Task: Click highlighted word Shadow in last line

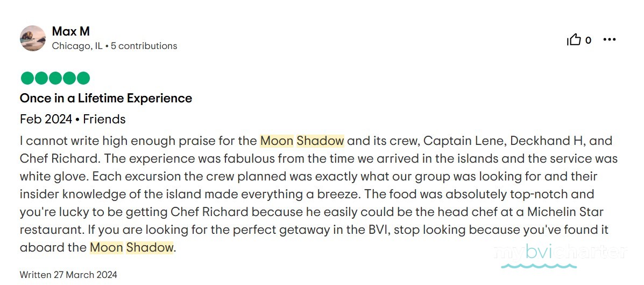Action: [150, 248]
